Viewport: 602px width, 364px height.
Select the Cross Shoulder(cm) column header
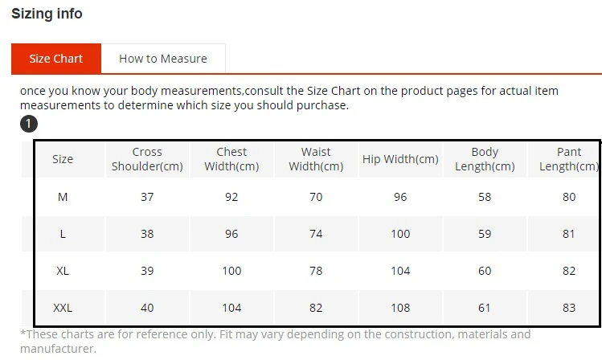click(147, 159)
